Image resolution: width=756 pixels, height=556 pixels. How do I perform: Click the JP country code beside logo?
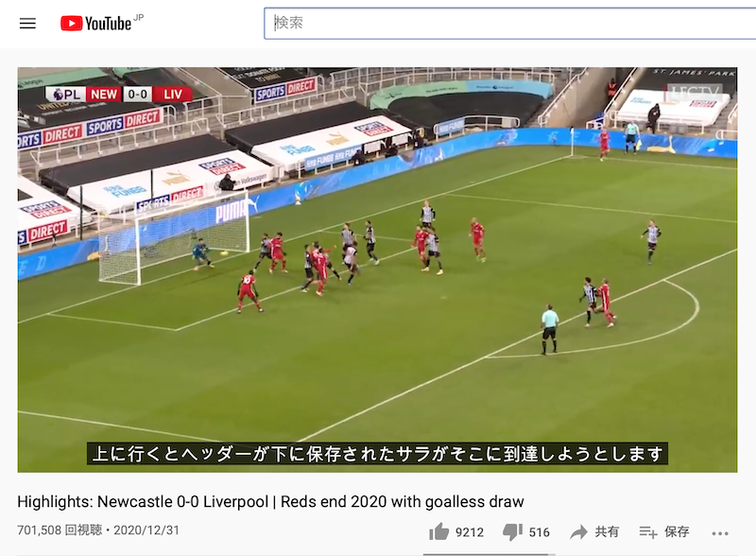click(138, 18)
